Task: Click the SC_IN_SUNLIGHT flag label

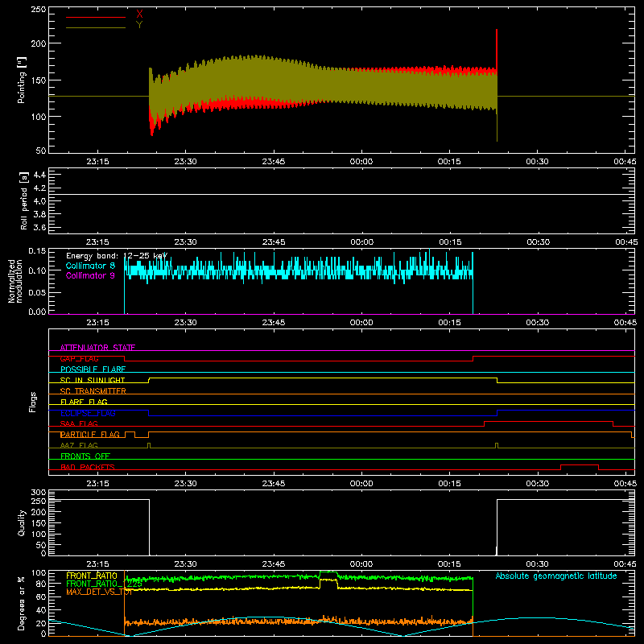Action: coord(93,380)
